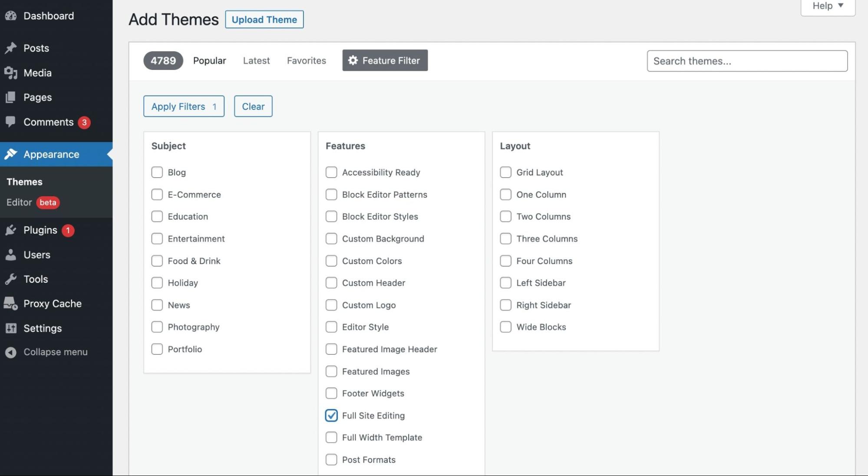Image resolution: width=868 pixels, height=476 pixels.
Task: Apply the selected theme filters
Action: click(x=183, y=106)
